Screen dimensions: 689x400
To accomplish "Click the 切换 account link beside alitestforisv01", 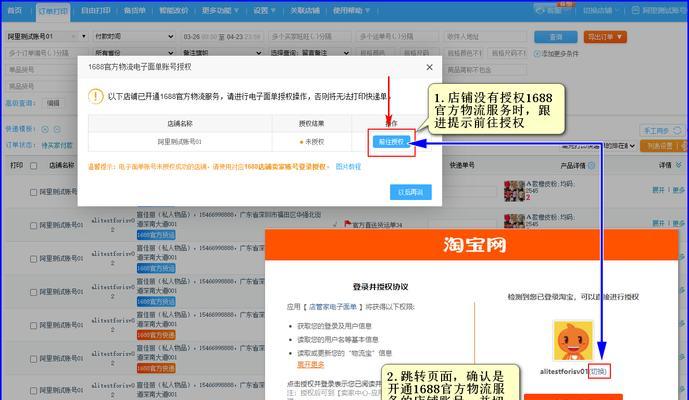I will pyautogui.click(x=598, y=371).
